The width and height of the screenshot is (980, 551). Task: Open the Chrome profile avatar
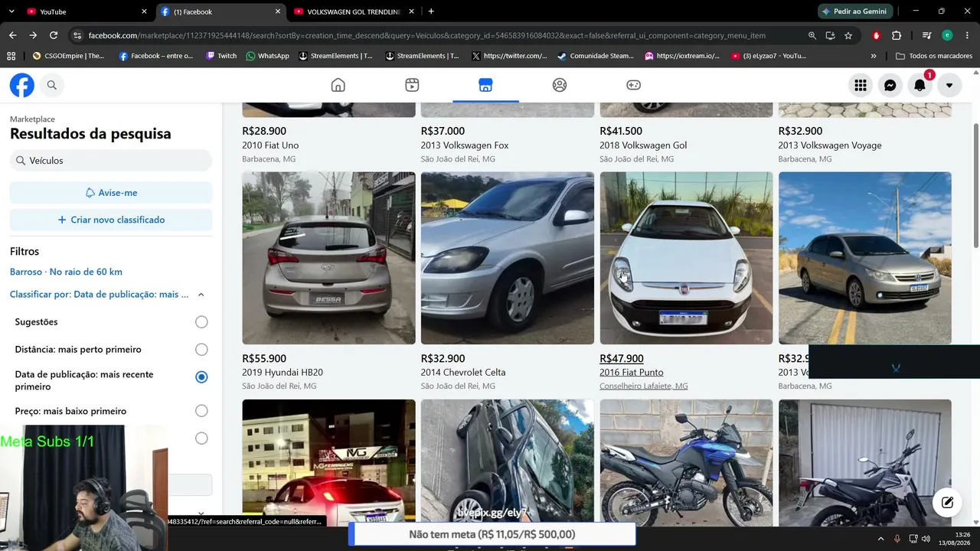point(947,35)
